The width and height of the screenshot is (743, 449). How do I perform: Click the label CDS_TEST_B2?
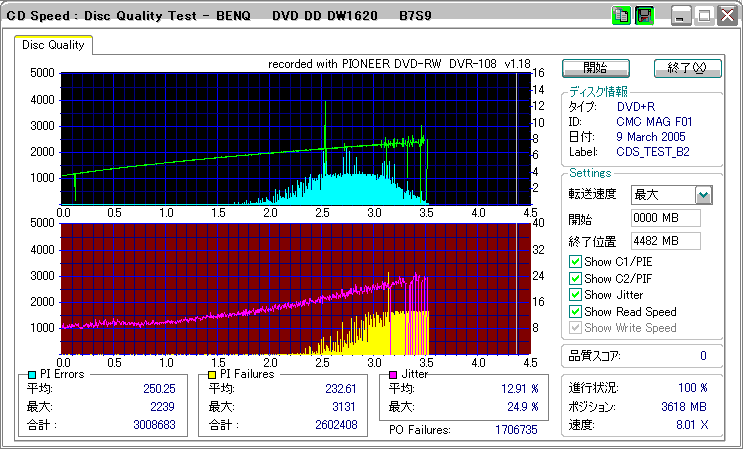pos(653,152)
